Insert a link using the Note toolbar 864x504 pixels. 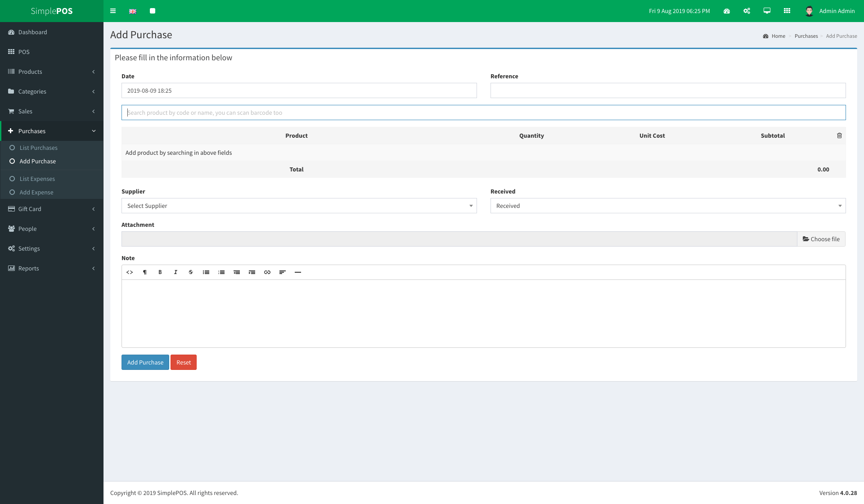tap(267, 272)
